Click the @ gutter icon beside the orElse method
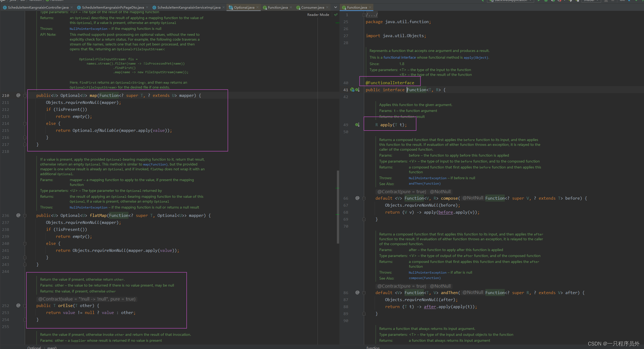The width and height of the screenshot is (644, 349). point(18,305)
